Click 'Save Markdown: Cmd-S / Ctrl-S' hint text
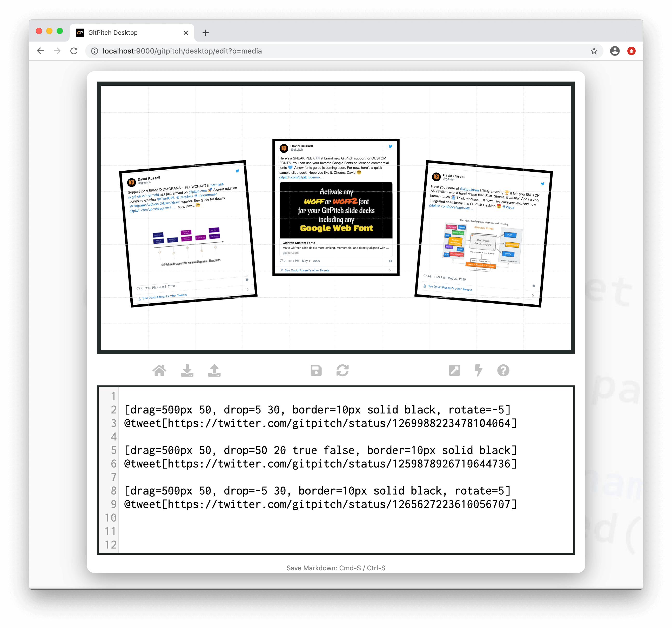672x628 pixels. (336, 568)
